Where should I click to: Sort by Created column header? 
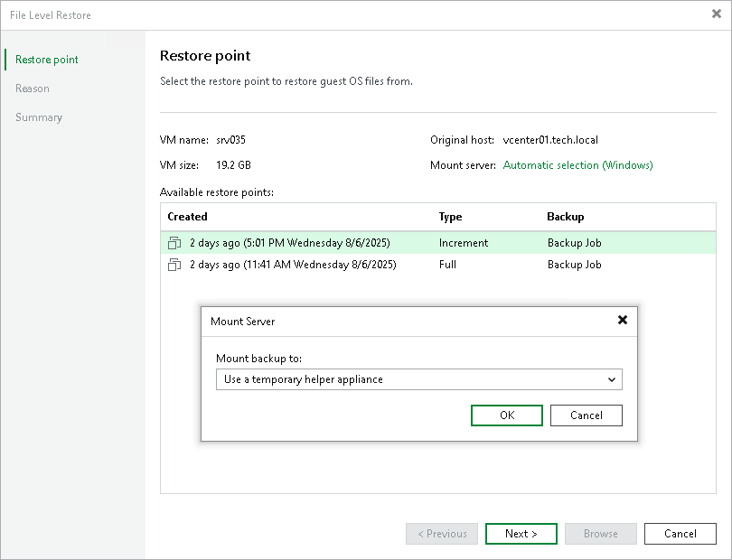click(187, 217)
